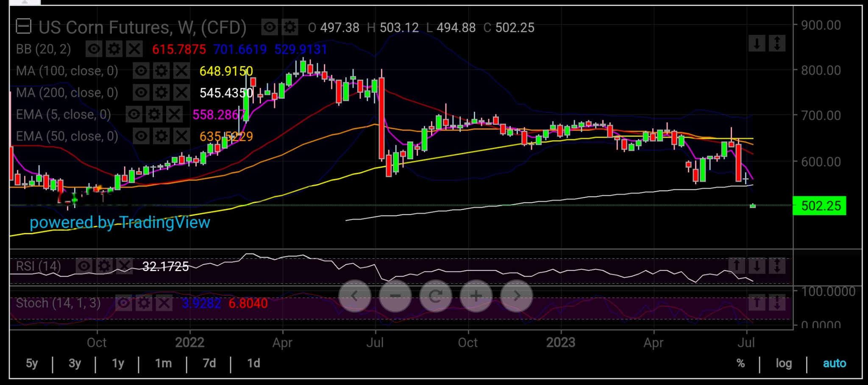
Task: Move Stoch pane up
Action: pyautogui.click(x=757, y=302)
